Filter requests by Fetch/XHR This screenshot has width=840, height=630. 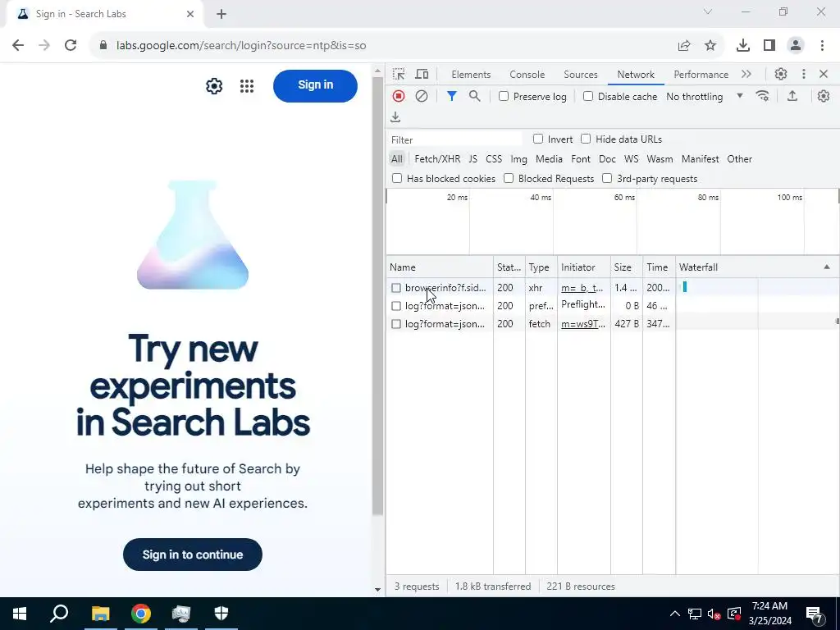(x=437, y=158)
